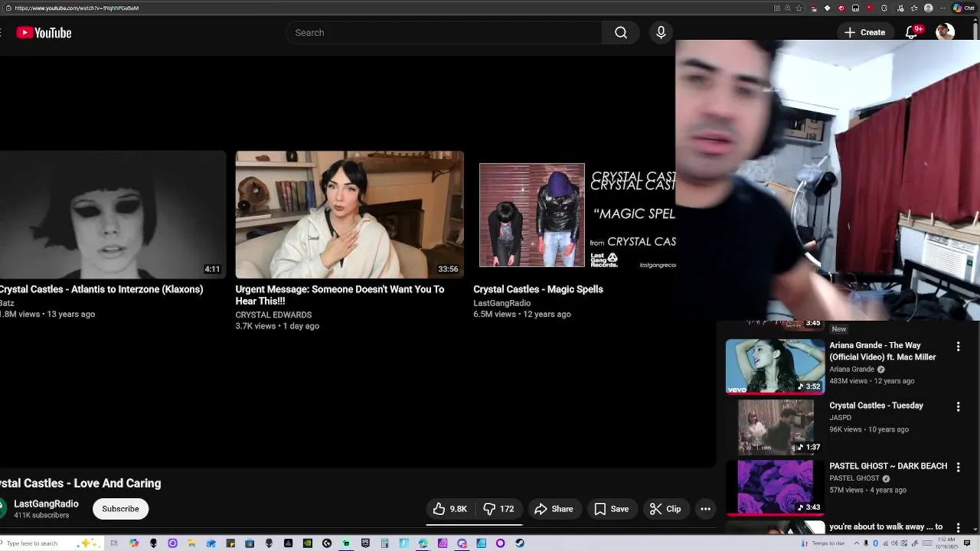Open more actions ellipsis under the video
Viewport: 980px width, 551px height.
(x=705, y=509)
